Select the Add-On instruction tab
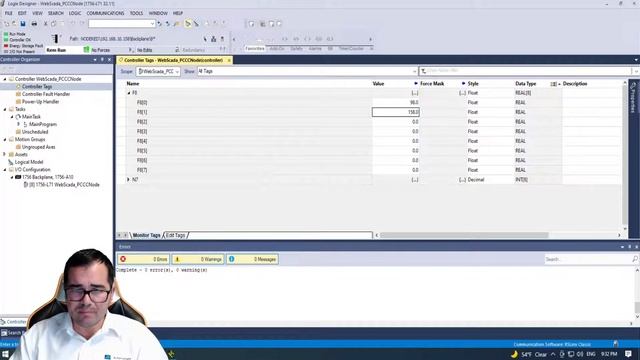The width and height of the screenshot is (640, 360). (277, 49)
